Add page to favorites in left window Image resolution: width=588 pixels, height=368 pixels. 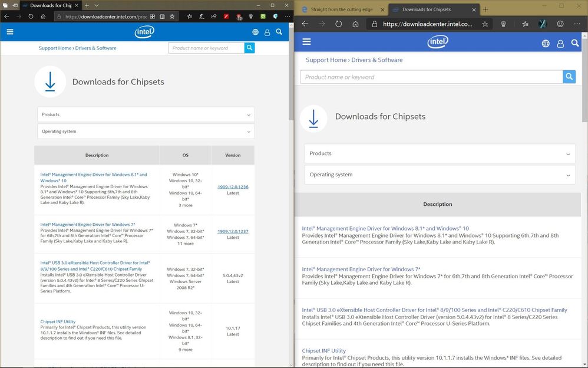point(172,17)
